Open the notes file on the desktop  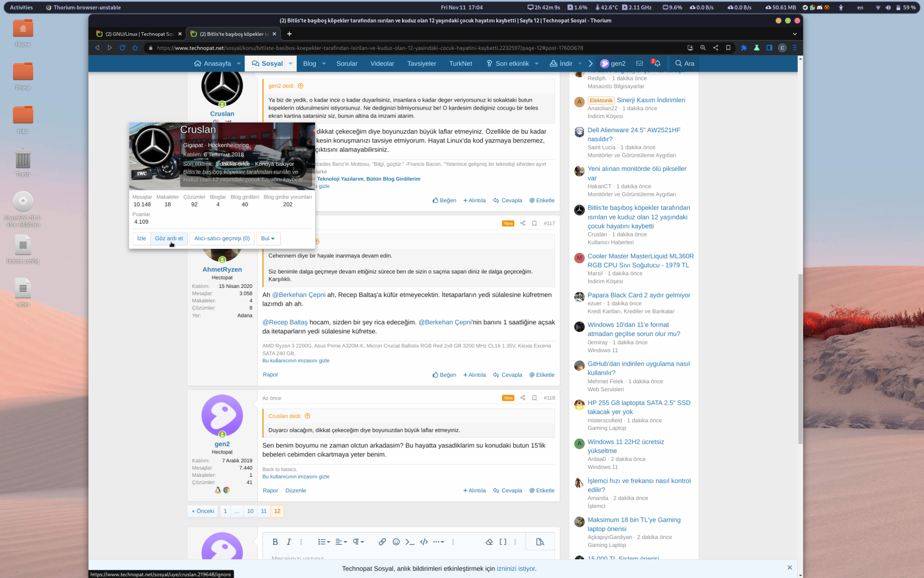23,293
